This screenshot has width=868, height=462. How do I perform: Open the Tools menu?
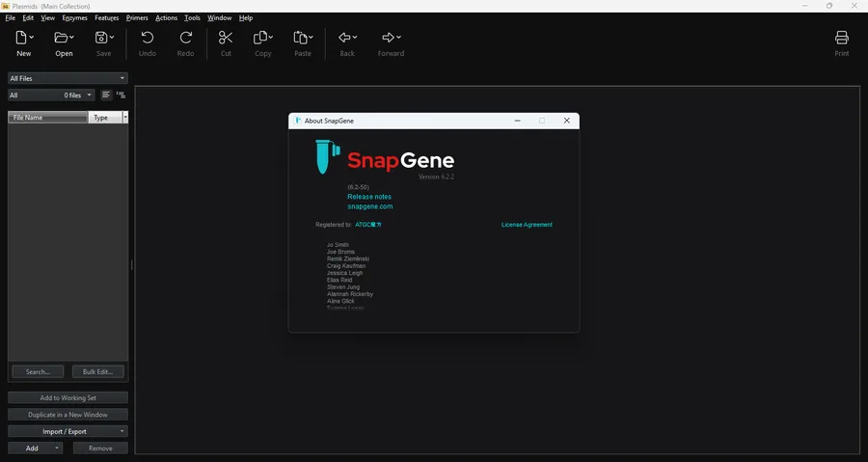click(192, 17)
